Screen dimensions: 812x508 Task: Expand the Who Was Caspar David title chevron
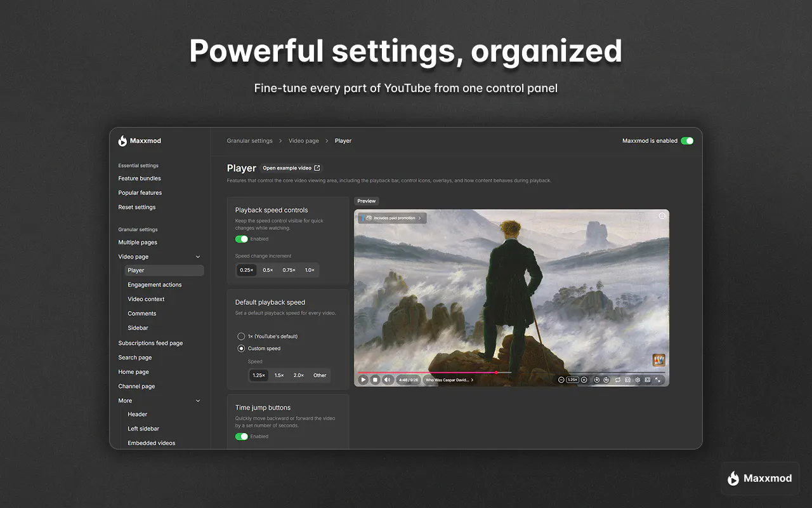click(473, 380)
